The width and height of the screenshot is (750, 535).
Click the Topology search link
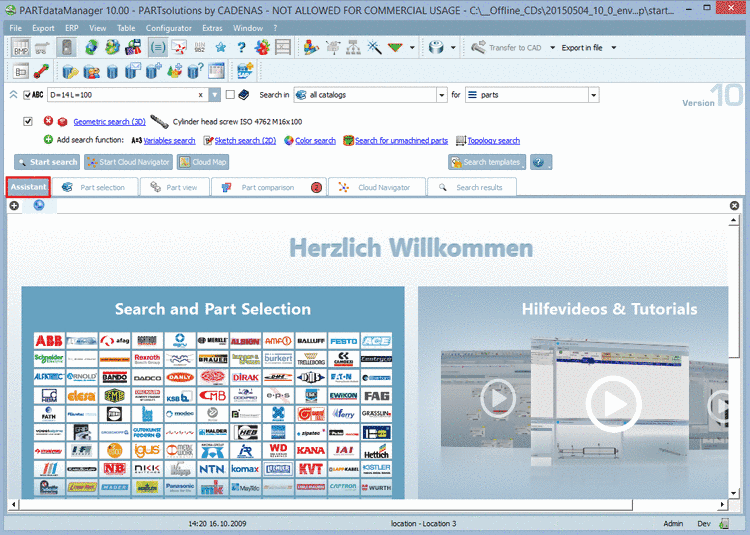pyautogui.click(x=494, y=141)
